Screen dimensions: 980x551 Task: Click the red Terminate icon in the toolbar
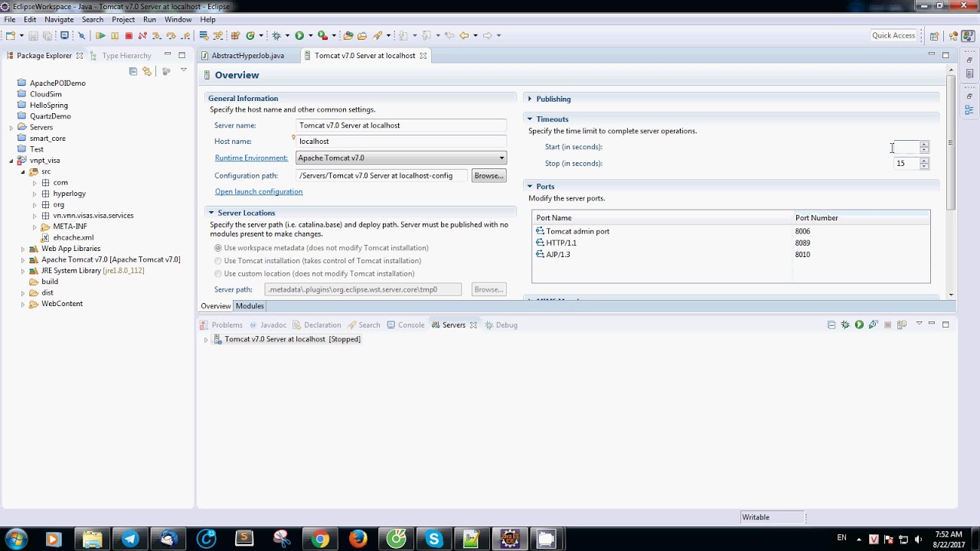129,35
